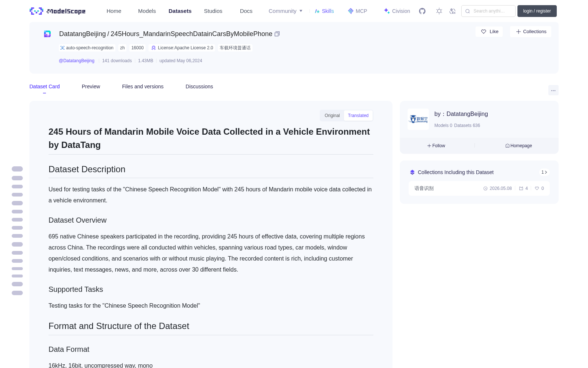Click the 车载环境普通话 tag
Screen dimensions: 588x368
pyautogui.click(x=235, y=48)
